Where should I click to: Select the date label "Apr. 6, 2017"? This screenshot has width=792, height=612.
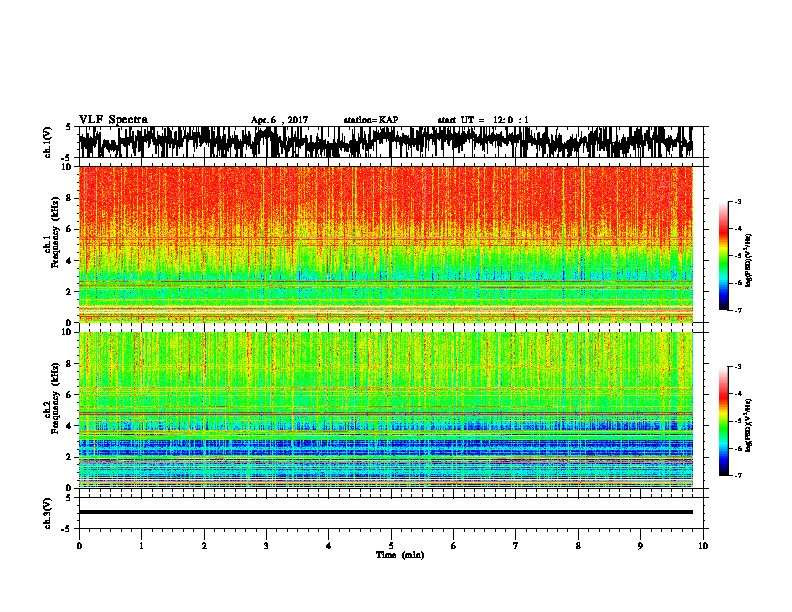pyautogui.click(x=279, y=120)
